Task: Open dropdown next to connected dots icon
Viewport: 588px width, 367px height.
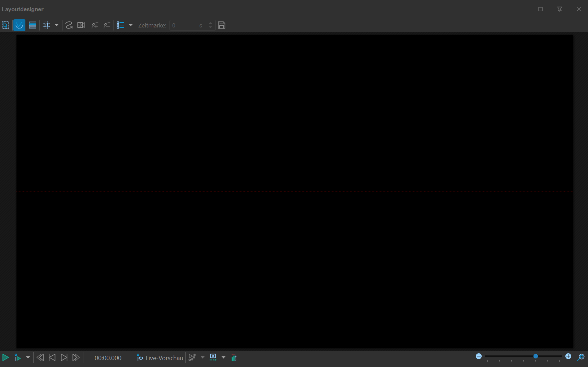Action: point(202,357)
